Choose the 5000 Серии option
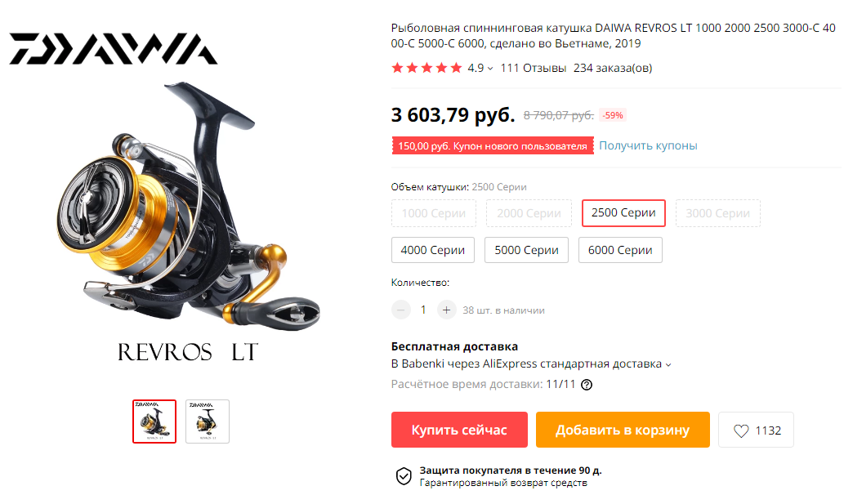Image resolution: width=844 pixels, height=504 pixels. [x=526, y=250]
